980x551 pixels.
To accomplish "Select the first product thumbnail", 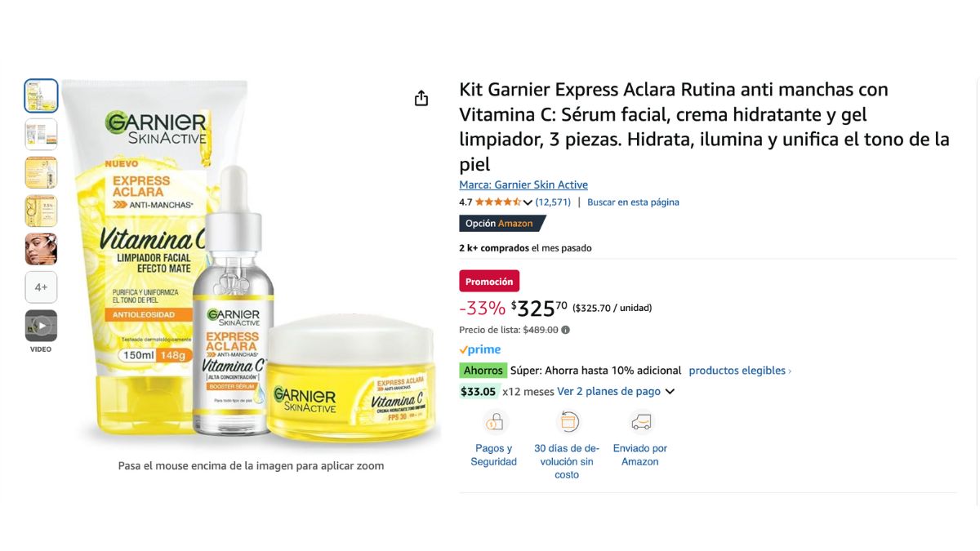I will (41, 96).
